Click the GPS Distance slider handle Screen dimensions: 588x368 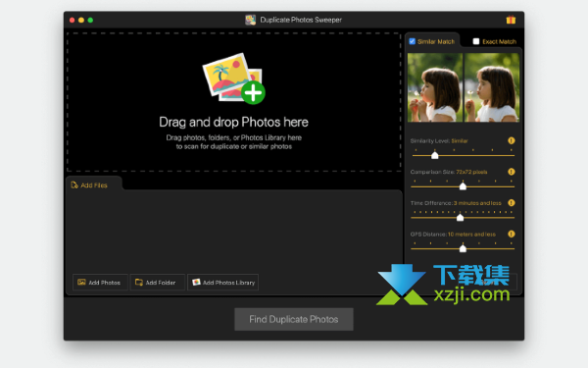click(x=463, y=248)
